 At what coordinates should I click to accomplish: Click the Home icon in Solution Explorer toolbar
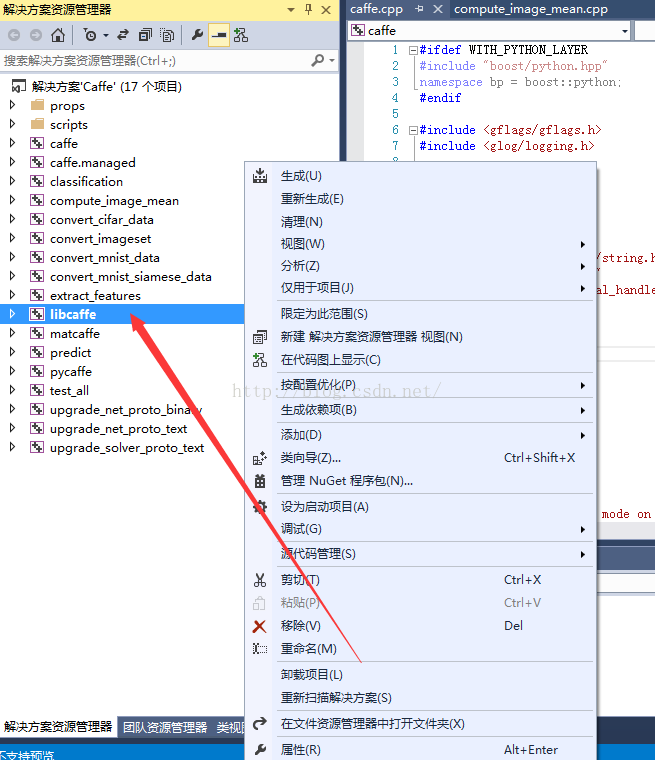pos(58,35)
